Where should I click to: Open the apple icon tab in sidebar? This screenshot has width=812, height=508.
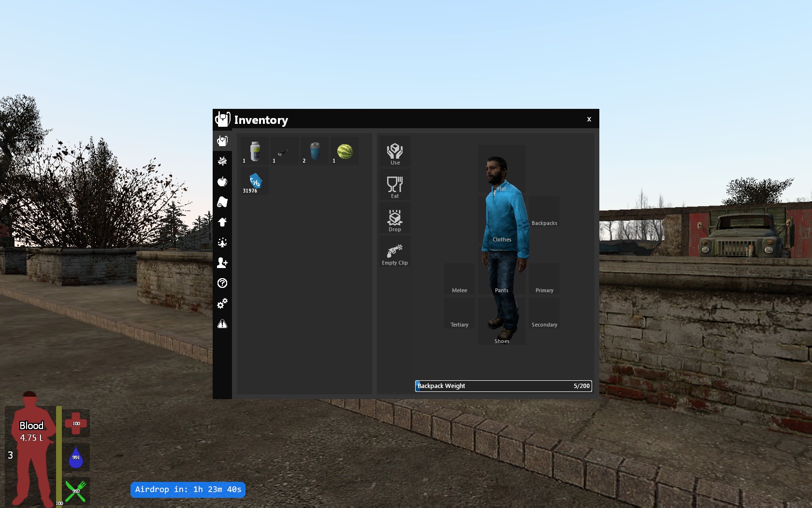[222, 181]
